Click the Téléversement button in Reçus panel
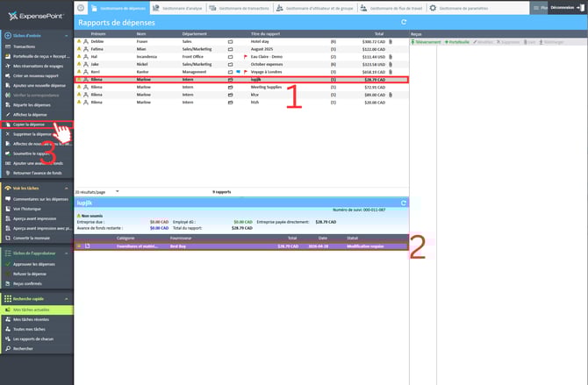 pyautogui.click(x=427, y=41)
